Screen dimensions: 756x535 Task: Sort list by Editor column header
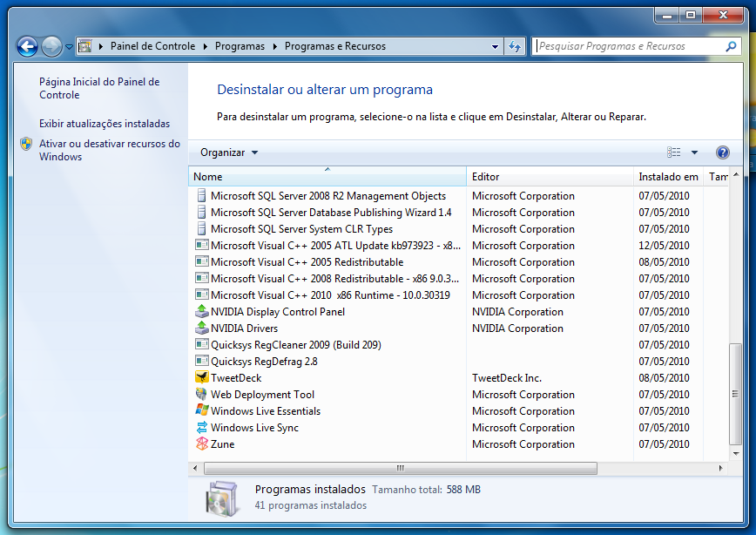tap(550, 177)
